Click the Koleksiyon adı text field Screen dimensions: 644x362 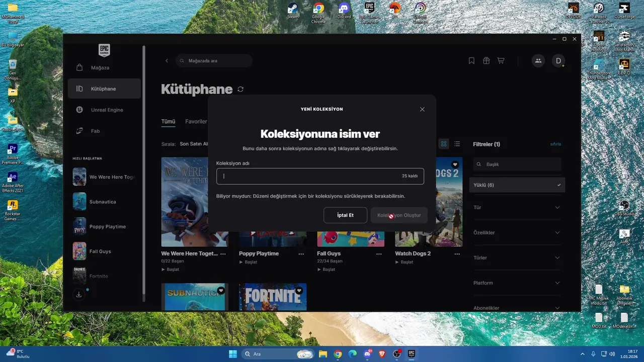320,176
